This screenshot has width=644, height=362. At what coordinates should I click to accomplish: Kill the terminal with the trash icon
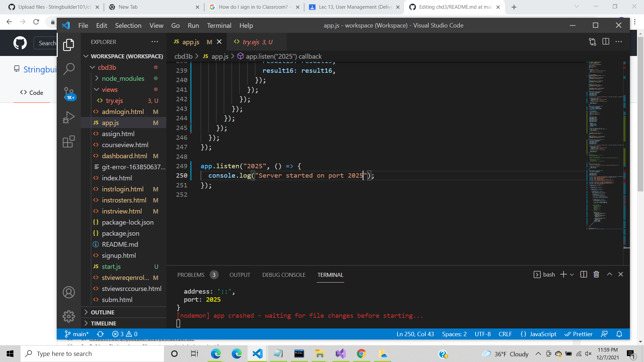(x=596, y=274)
